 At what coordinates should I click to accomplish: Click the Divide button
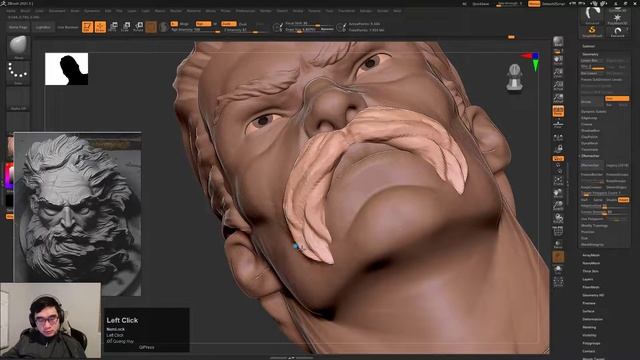tap(592, 101)
